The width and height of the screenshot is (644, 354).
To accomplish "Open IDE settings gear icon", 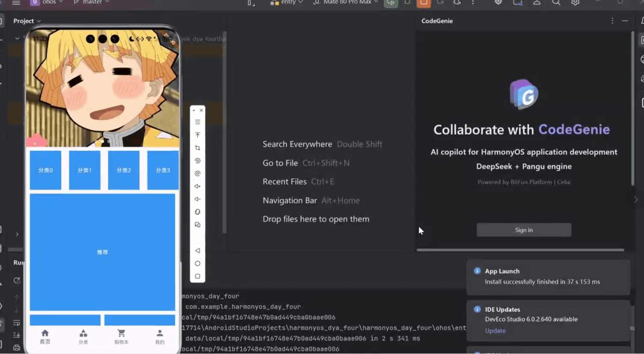I will coord(575,3).
